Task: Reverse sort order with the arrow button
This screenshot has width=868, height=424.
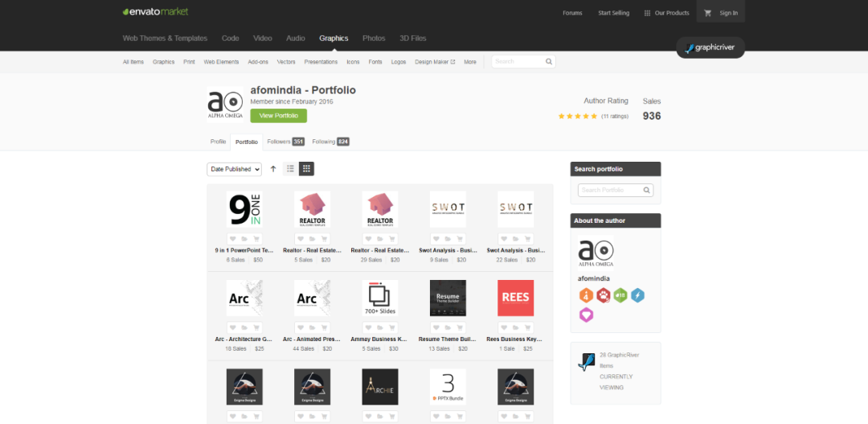Action: 273,169
